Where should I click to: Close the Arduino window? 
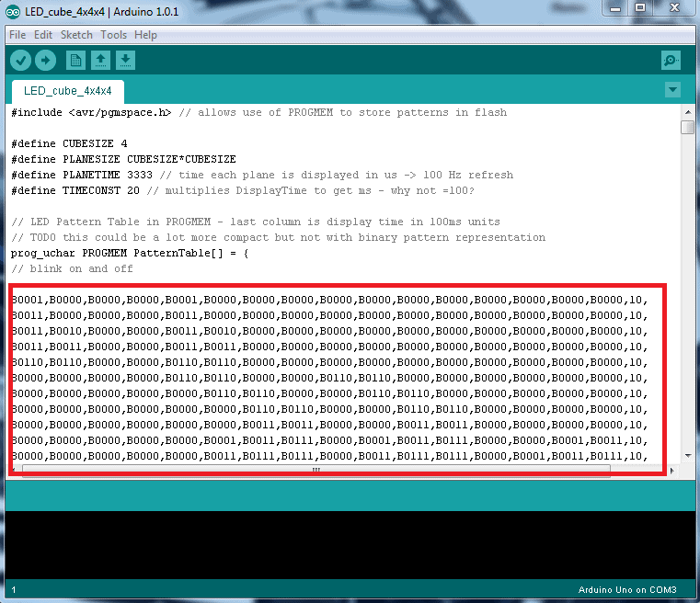click(x=674, y=8)
